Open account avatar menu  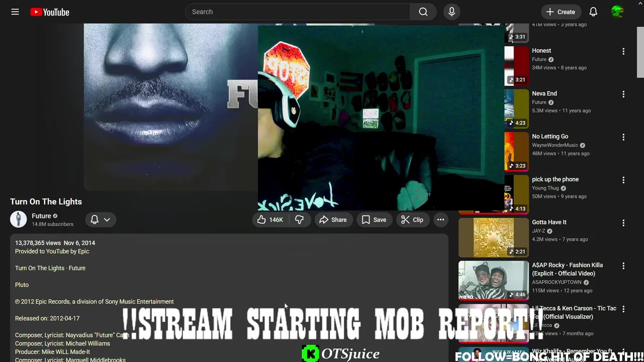617,12
